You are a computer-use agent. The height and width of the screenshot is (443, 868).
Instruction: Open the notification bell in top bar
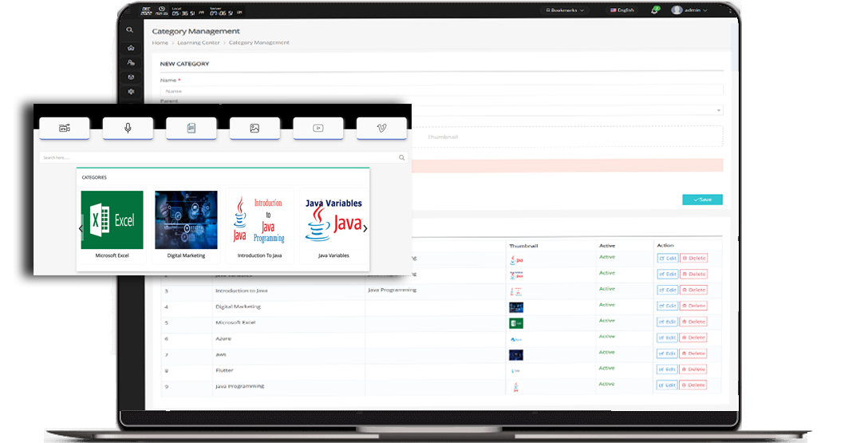point(654,10)
